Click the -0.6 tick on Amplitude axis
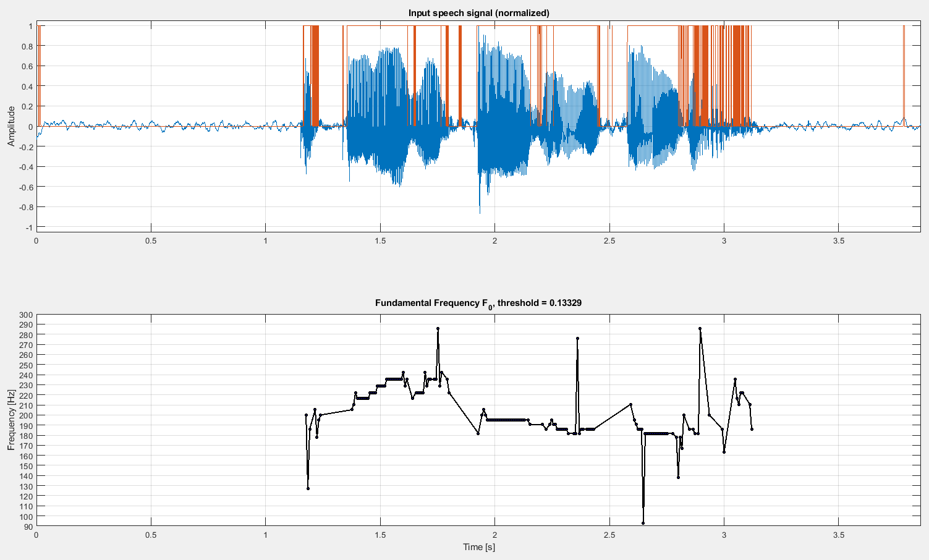Viewport: 929px width, 560px height. point(26,187)
